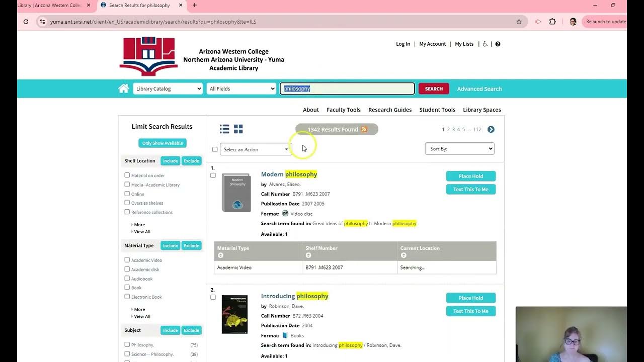Click the browser address bar URL
Image resolution: width=644 pixels, height=362 pixels.
coord(153,22)
